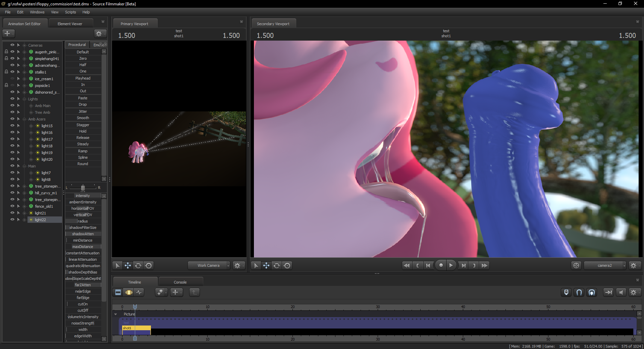Open the Animation Set Editor gear settings
The image size is (644, 349).
pos(100,34)
